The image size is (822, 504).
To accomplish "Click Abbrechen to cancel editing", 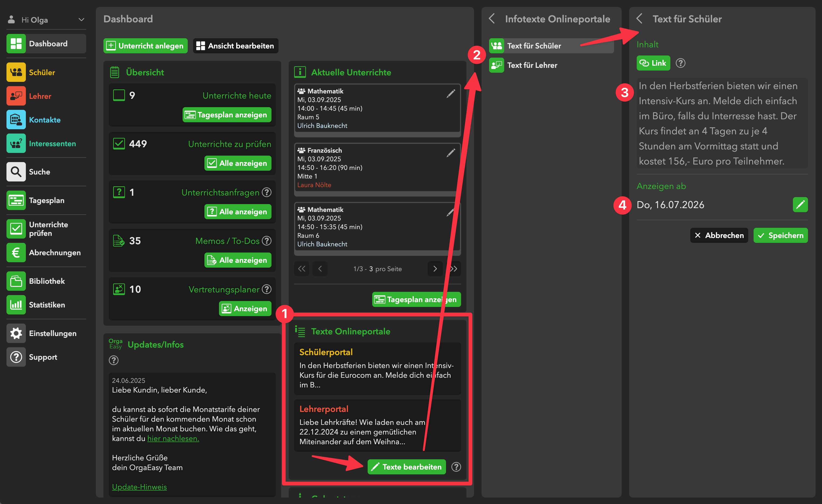I will click(x=719, y=236).
